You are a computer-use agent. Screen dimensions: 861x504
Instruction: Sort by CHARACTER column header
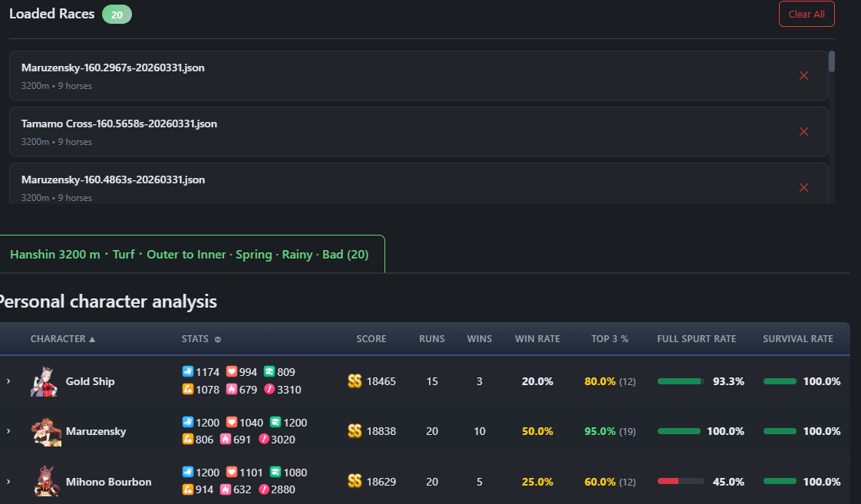pos(63,339)
